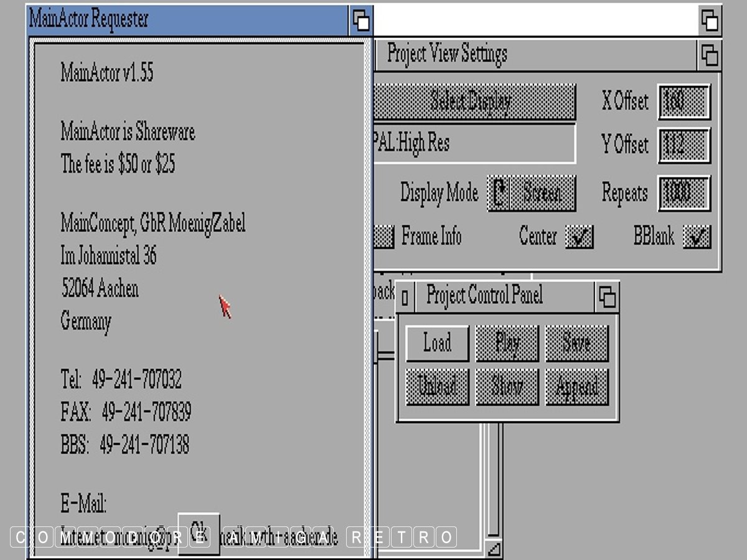The image size is (747, 560).
Task: Toggle the Center checkbox
Action: tap(579, 237)
